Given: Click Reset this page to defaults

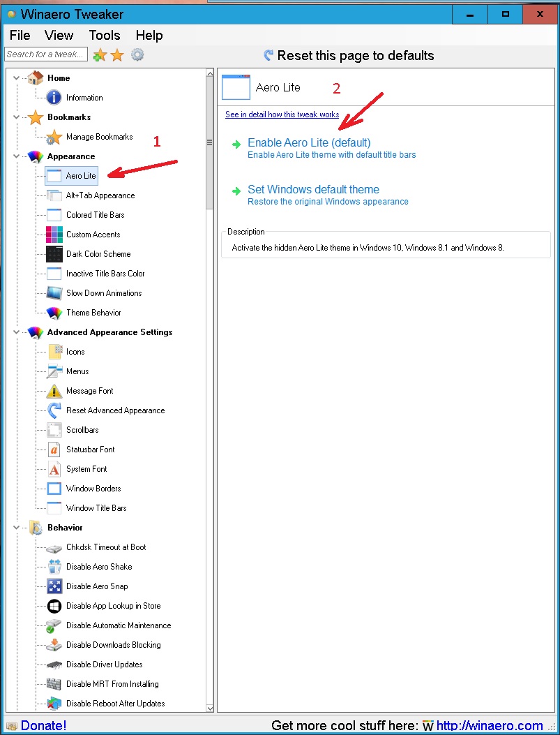Looking at the screenshot, I should [x=349, y=55].
